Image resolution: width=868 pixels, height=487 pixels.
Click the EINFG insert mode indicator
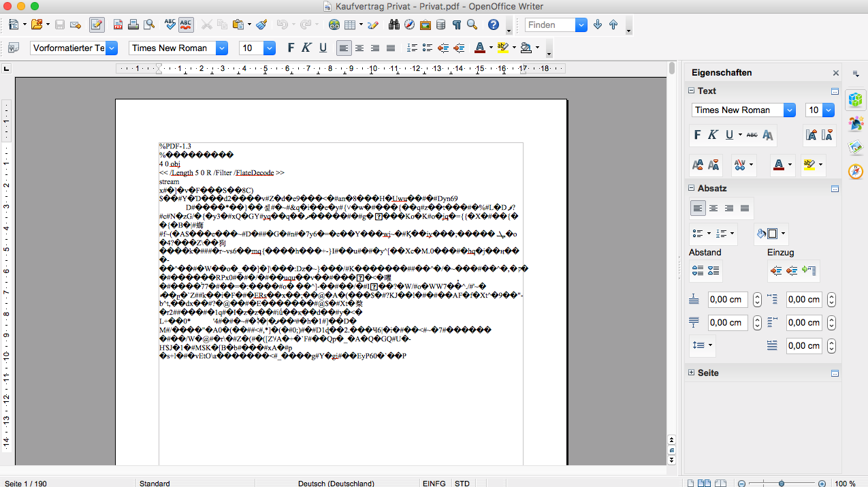tap(434, 483)
